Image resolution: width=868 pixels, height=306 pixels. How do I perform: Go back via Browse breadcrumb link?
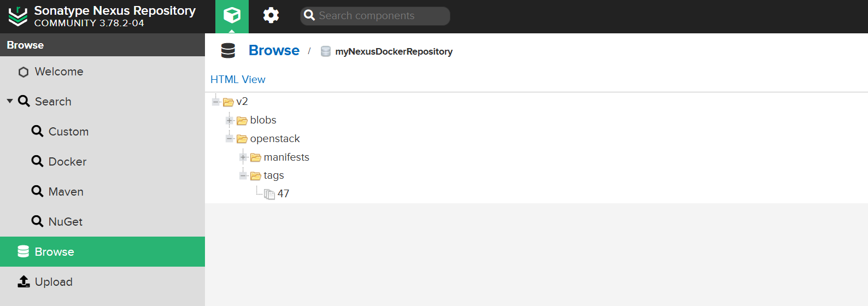tap(274, 50)
